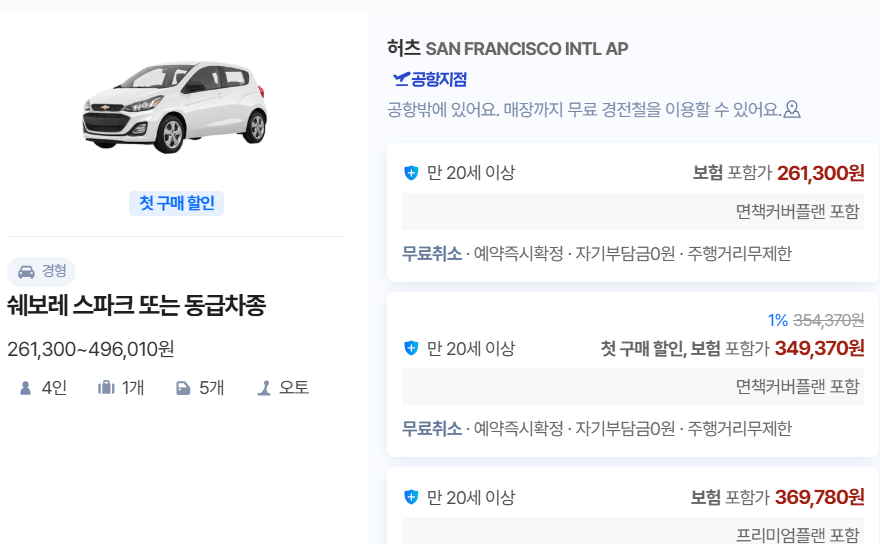Click 면책커버플랜 포함 bar in 261,300원 card
Screen dimensions: 880x544
click(x=633, y=212)
